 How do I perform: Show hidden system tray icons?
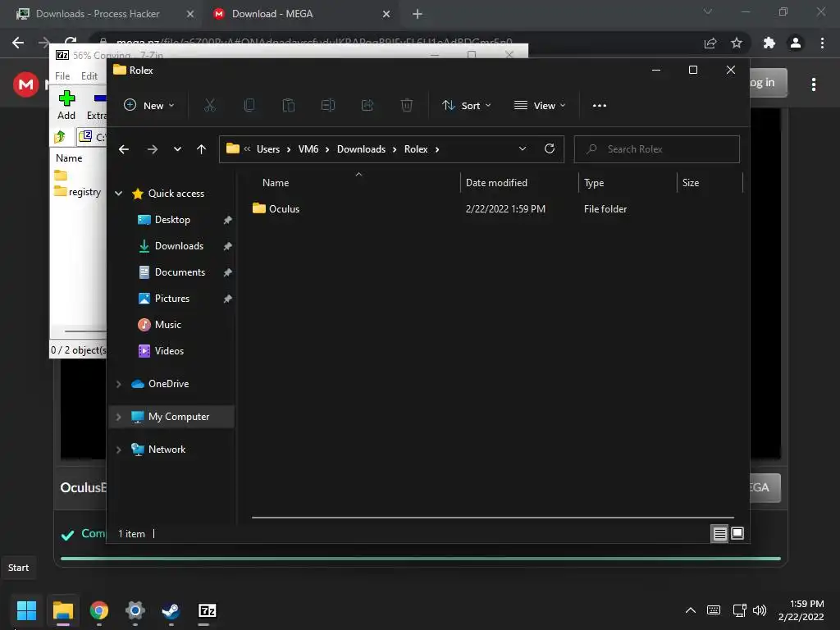pos(691,610)
